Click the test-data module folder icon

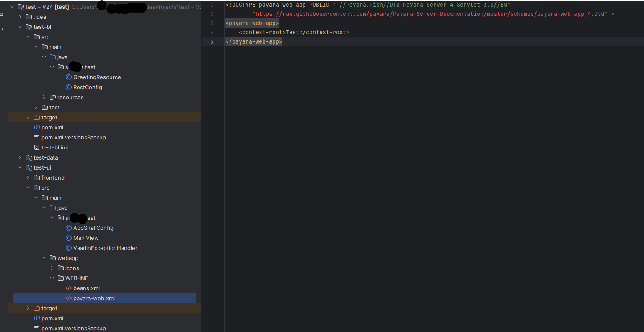[29, 158]
